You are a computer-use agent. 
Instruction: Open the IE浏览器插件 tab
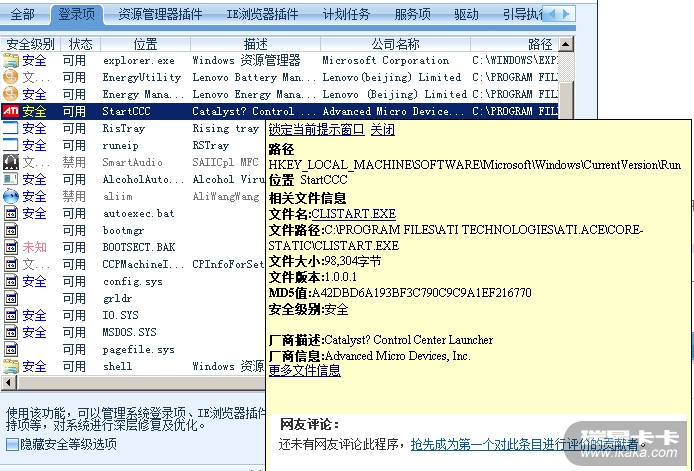tap(262, 14)
